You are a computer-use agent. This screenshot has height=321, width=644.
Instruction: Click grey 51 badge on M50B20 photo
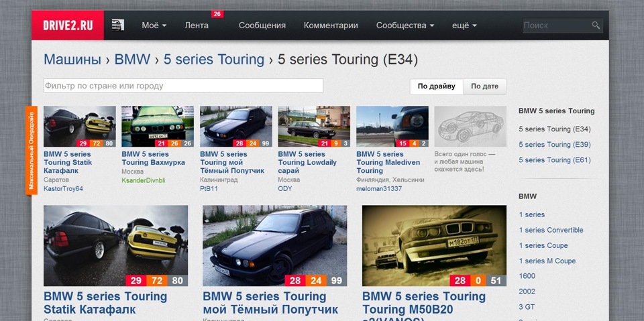coord(496,281)
